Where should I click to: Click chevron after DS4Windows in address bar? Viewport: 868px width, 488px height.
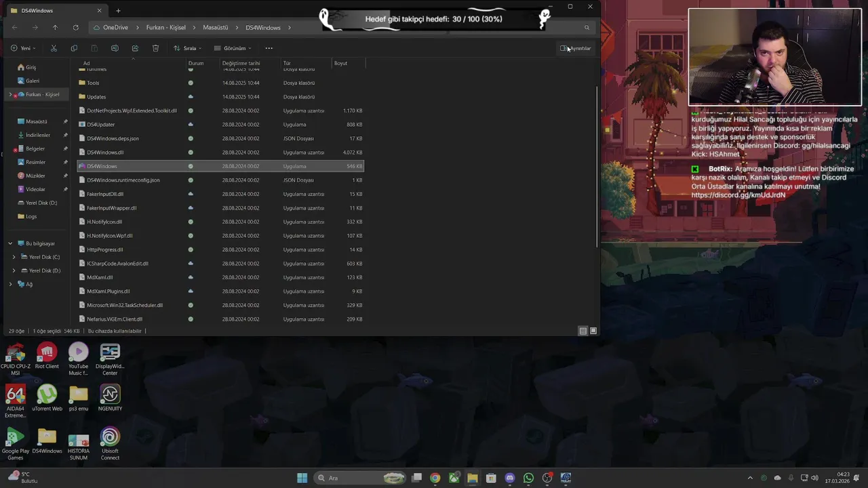pos(289,27)
